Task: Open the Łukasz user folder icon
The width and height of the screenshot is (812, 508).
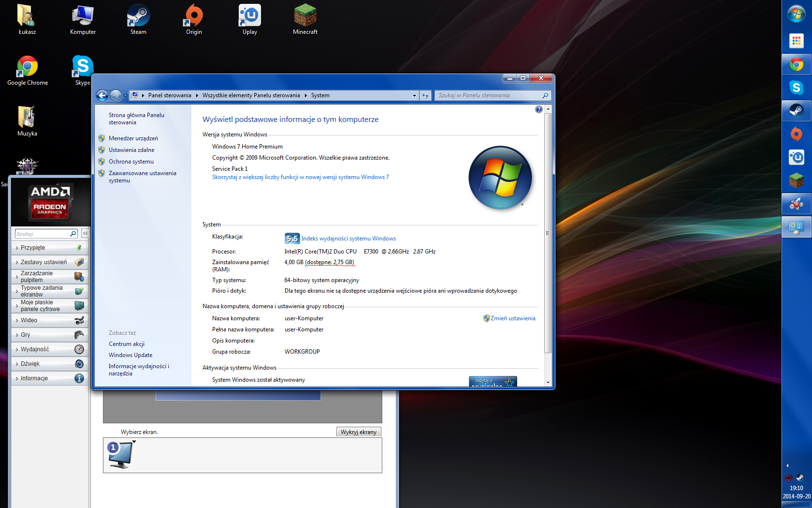Action: click(27, 19)
